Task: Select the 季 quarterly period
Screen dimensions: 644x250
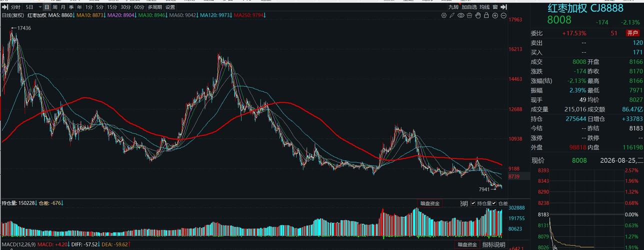Action: click(71, 7)
